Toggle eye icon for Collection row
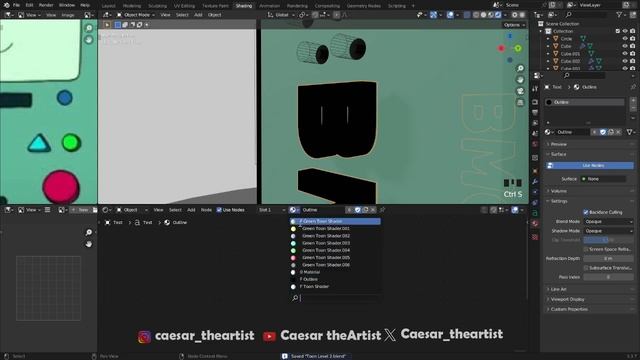The height and width of the screenshot is (360, 640). point(624,31)
